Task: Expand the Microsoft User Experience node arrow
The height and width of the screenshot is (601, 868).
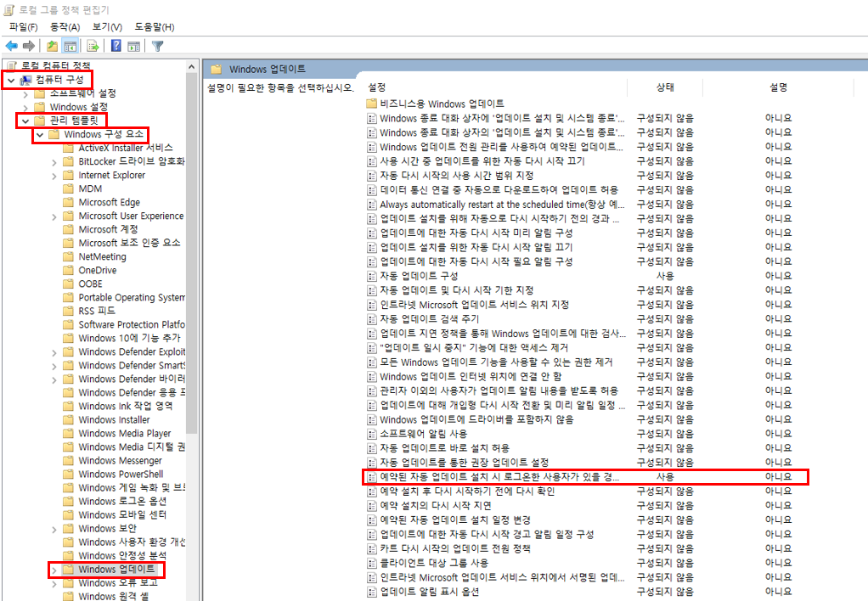Action: pyautogui.click(x=54, y=216)
